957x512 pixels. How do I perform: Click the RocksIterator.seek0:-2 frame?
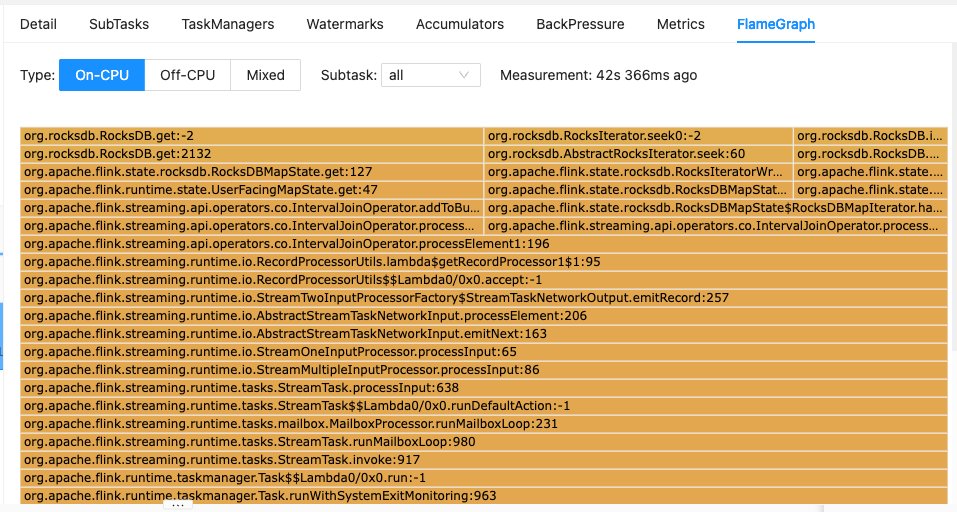[638, 135]
